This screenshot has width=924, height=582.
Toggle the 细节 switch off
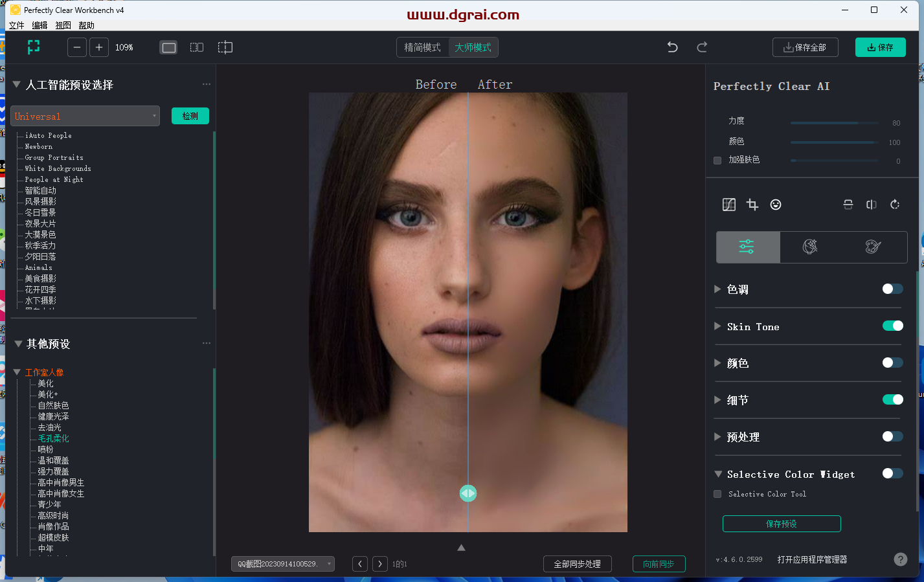click(892, 399)
